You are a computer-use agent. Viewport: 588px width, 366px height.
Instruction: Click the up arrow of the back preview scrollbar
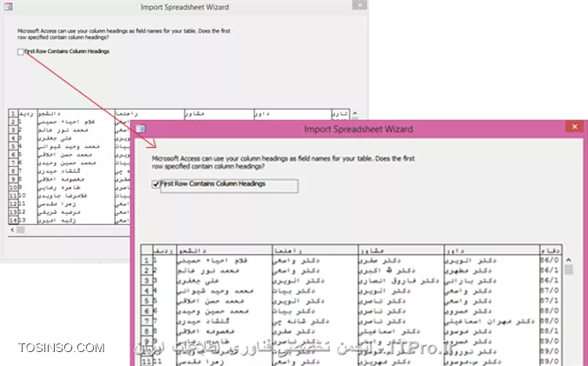[x=354, y=113]
